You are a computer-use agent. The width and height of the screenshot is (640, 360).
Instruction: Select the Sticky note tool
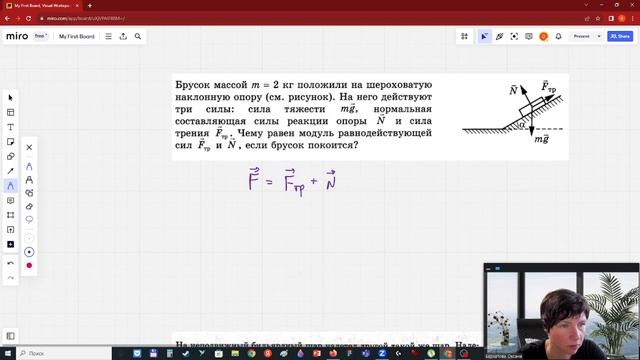click(11, 142)
